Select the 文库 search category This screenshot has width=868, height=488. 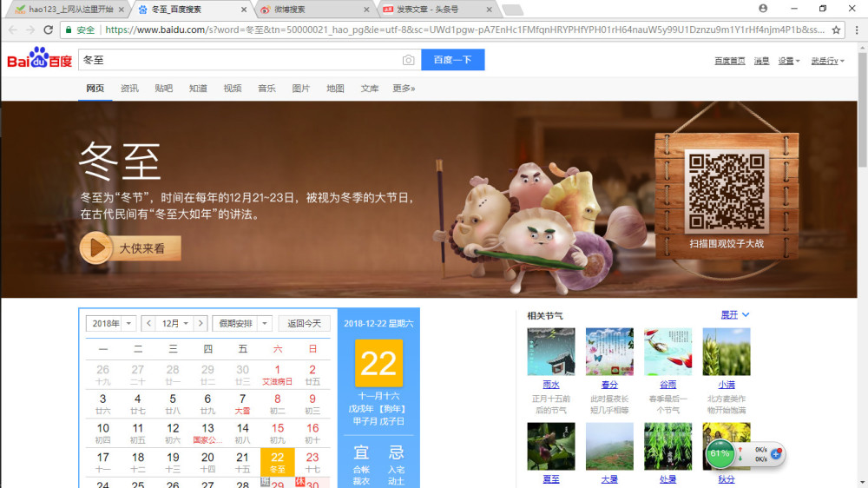tap(370, 88)
